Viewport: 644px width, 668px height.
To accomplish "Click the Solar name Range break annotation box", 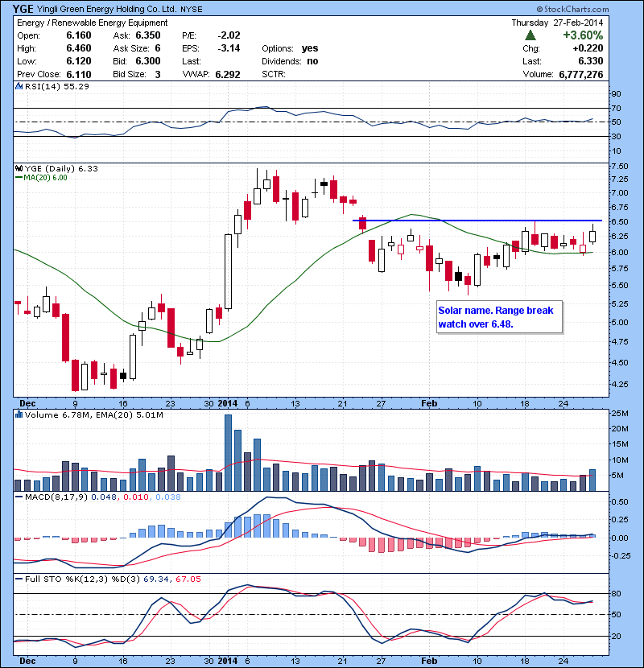I will [499, 317].
